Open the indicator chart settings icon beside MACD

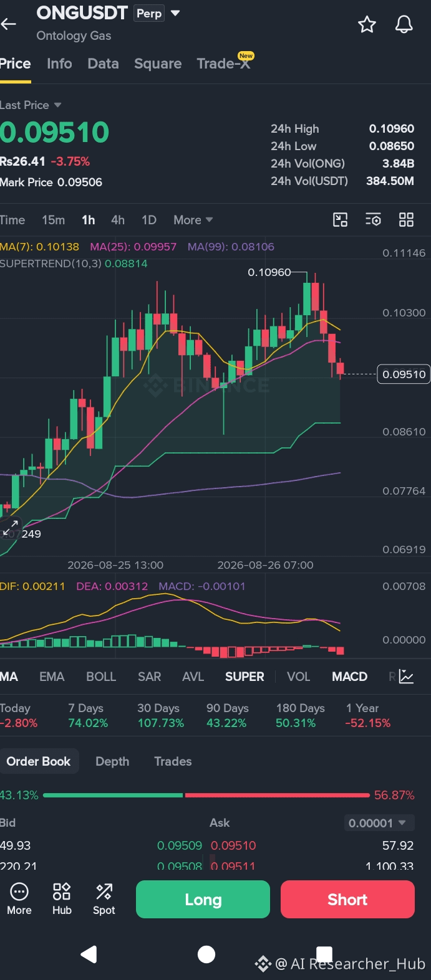tap(406, 677)
